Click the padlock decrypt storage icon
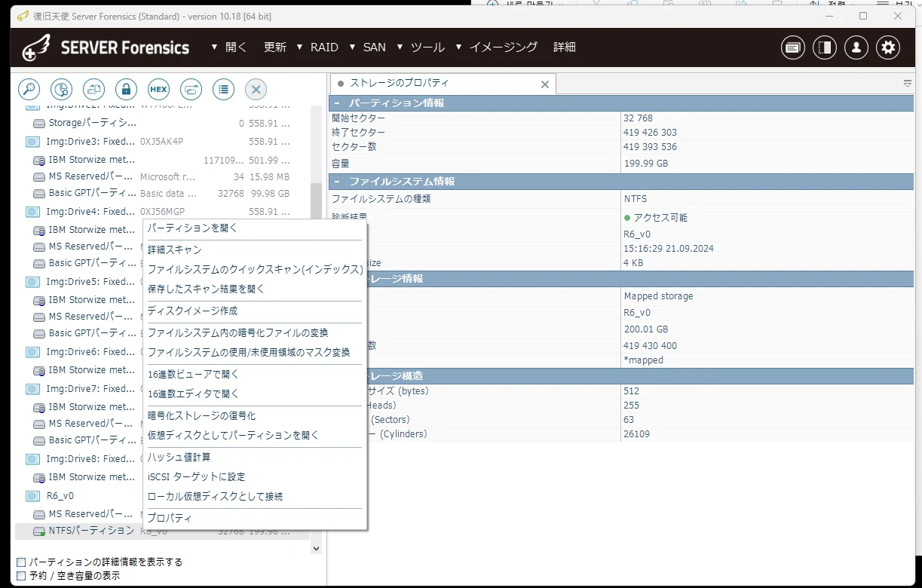 pyautogui.click(x=126, y=89)
